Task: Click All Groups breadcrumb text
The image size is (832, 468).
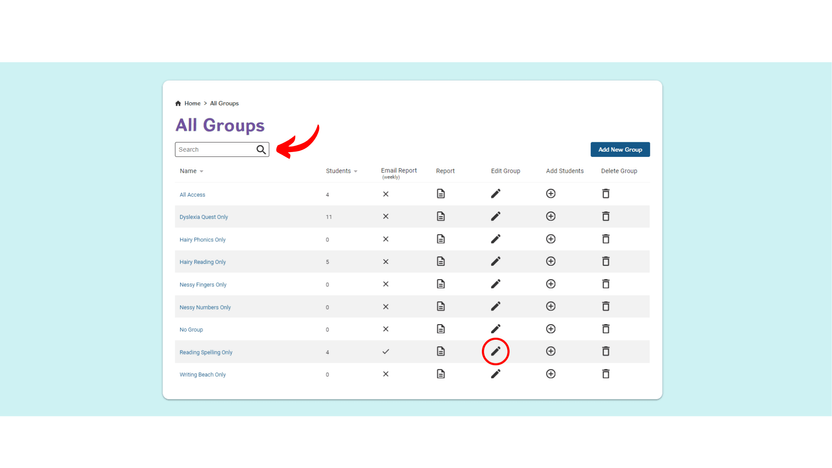Action: (224, 103)
